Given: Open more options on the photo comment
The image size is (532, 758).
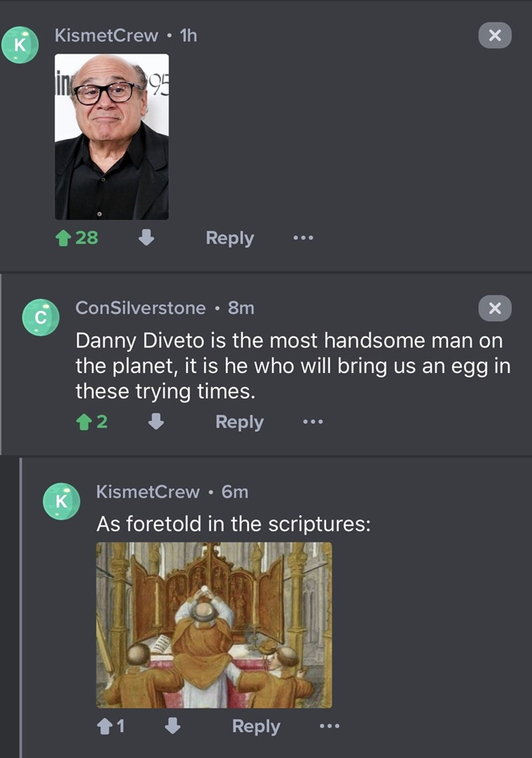Looking at the screenshot, I should [x=302, y=238].
